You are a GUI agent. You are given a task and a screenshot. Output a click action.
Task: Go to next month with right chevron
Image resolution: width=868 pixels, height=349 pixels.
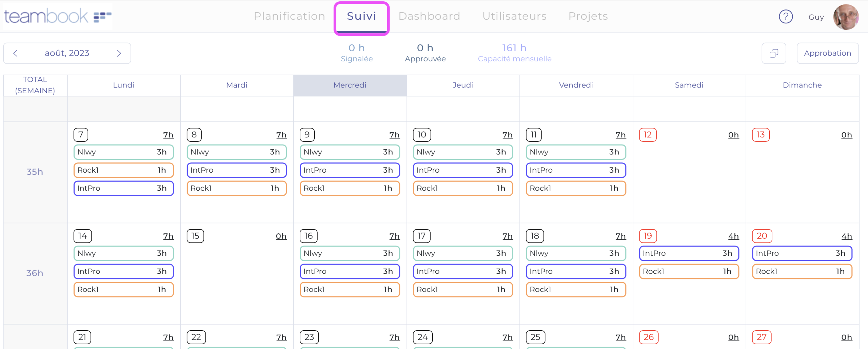coord(119,53)
